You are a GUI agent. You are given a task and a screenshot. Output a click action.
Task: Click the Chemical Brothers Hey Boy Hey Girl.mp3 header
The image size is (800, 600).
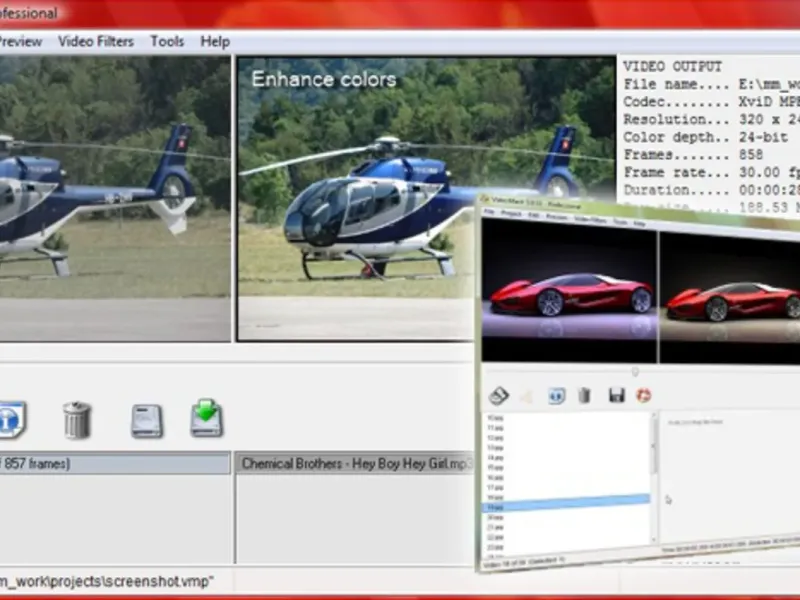coord(356,463)
